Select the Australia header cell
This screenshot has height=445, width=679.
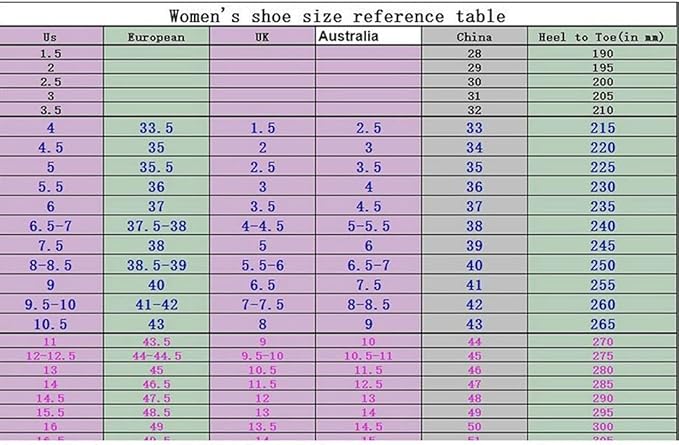tap(368, 36)
